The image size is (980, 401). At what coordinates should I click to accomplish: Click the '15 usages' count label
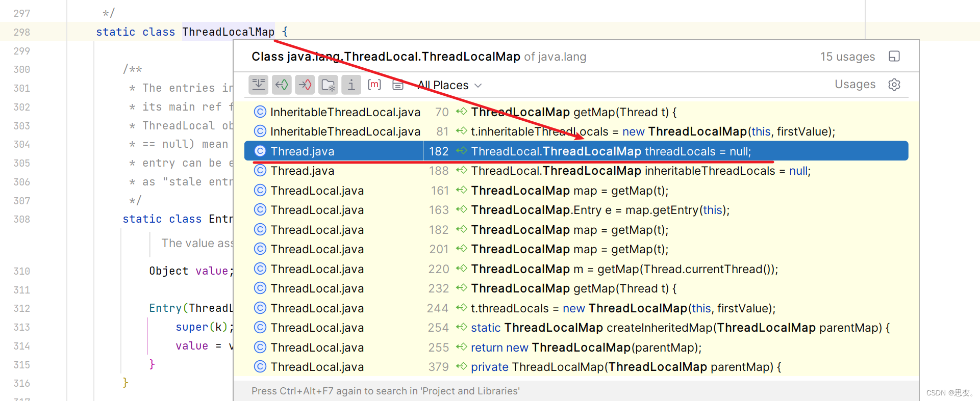(x=847, y=57)
